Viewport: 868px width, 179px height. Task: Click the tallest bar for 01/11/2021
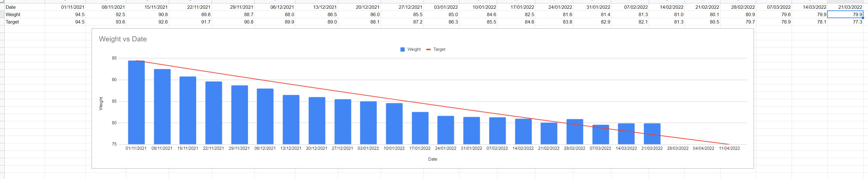coord(136,102)
